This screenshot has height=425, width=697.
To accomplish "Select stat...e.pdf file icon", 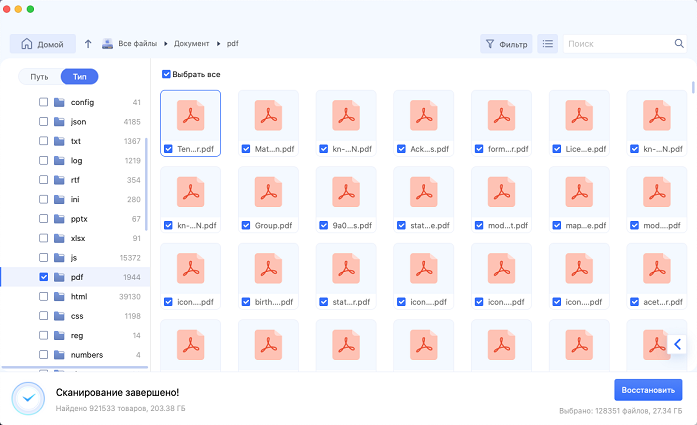I will pos(424,192).
